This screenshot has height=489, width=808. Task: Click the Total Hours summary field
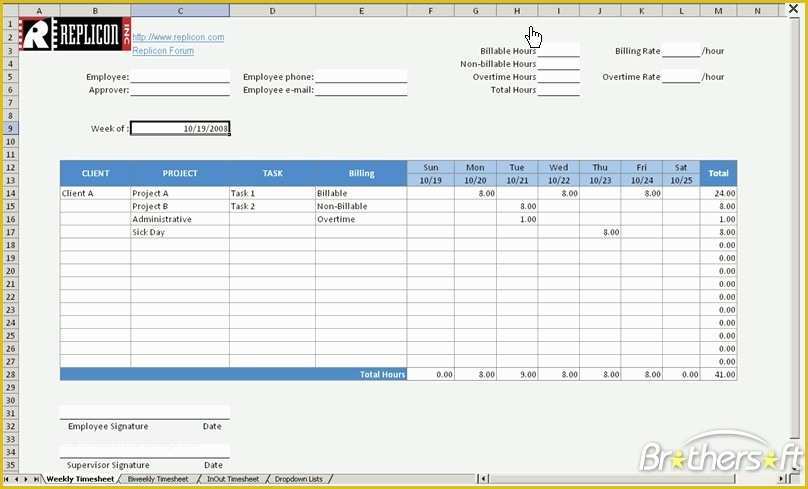(x=559, y=90)
